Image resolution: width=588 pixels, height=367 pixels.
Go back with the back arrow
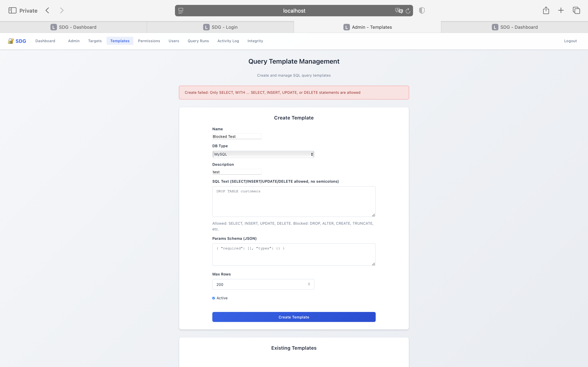[47, 10]
